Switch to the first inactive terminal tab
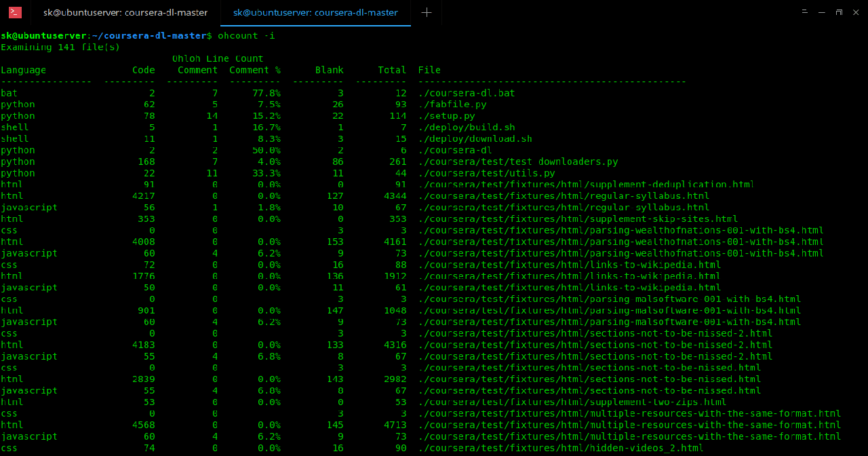The image size is (868, 456). coord(125,12)
